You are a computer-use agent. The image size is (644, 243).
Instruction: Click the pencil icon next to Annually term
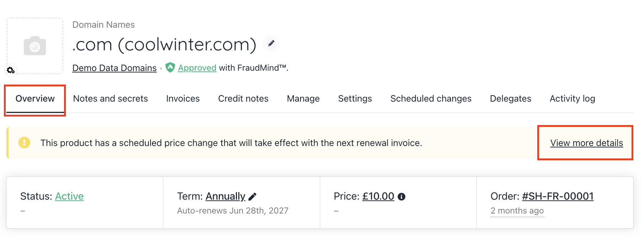[x=252, y=196]
